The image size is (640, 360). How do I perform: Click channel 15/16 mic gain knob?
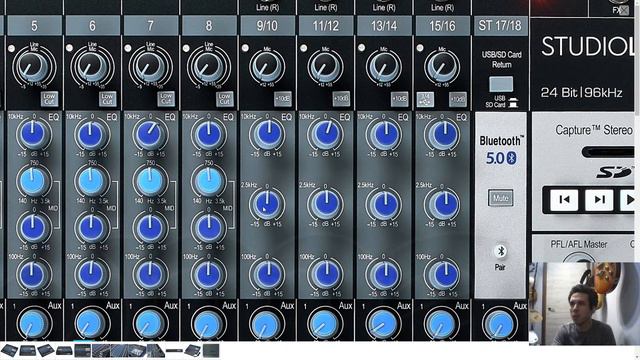(x=442, y=67)
